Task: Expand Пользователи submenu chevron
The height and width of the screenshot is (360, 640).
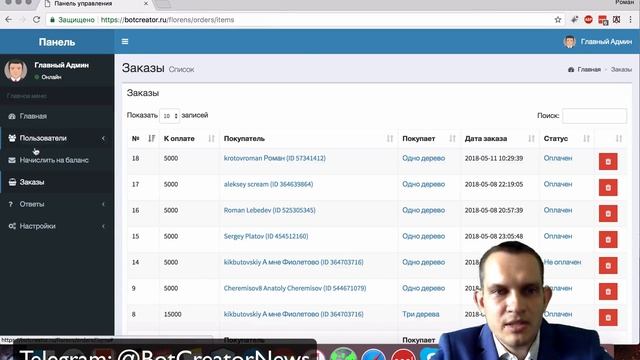Action: click(x=104, y=138)
